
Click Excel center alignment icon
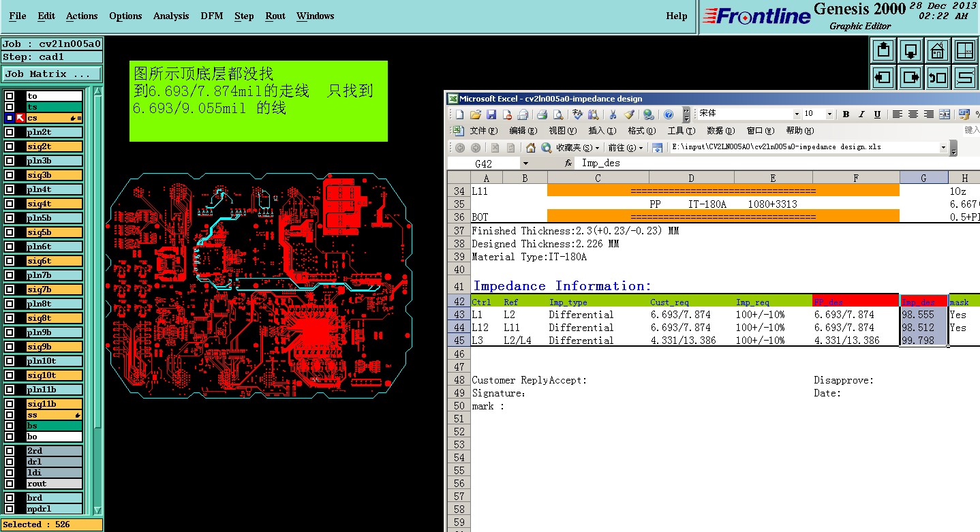pos(913,114)
